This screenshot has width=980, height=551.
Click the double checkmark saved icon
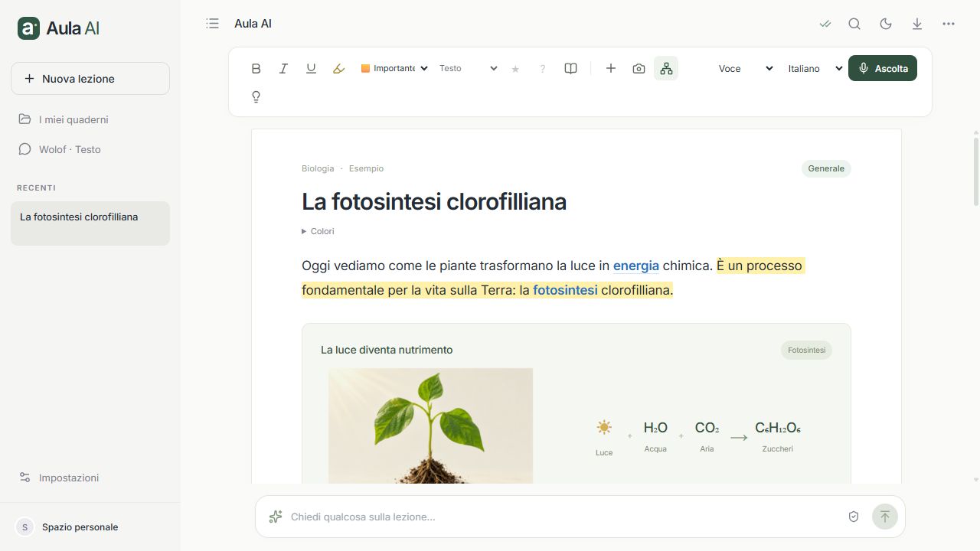tap(825, 24)
